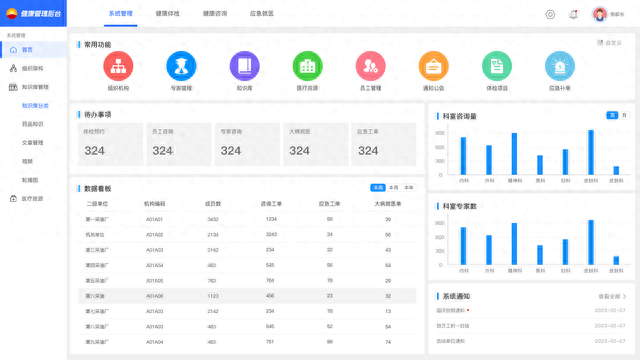Select 轮播图 in the sidebar
Screen dimensions: 640x360
point(30,180)
